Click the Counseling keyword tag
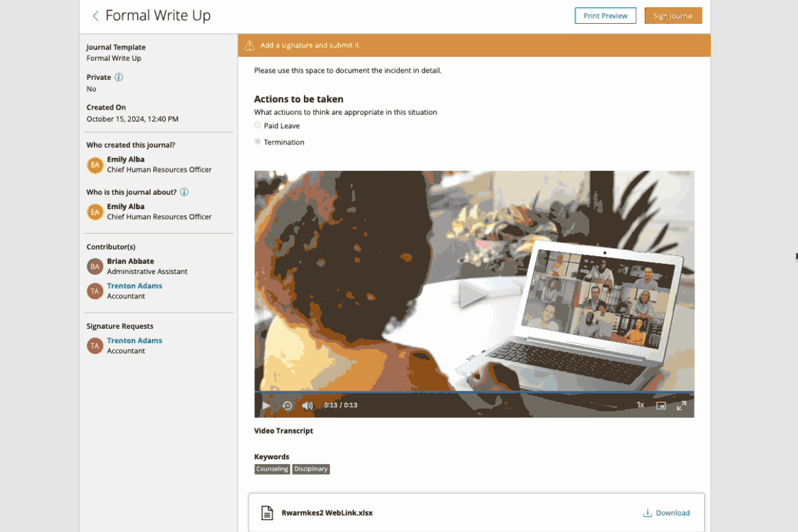The height and width of the screenshot is (532, 798). pyautogui.click(x=272, y=469)
